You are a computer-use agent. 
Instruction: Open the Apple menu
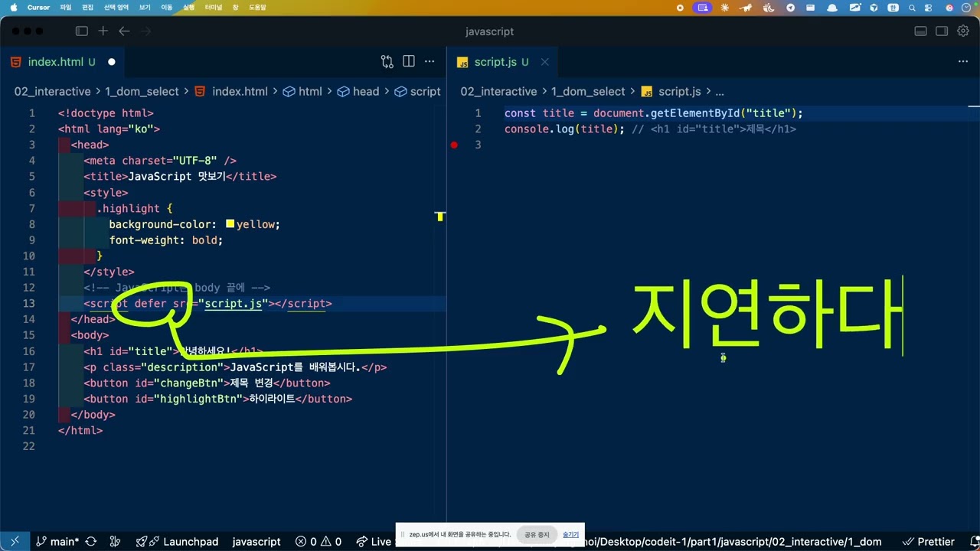[13, 7]
